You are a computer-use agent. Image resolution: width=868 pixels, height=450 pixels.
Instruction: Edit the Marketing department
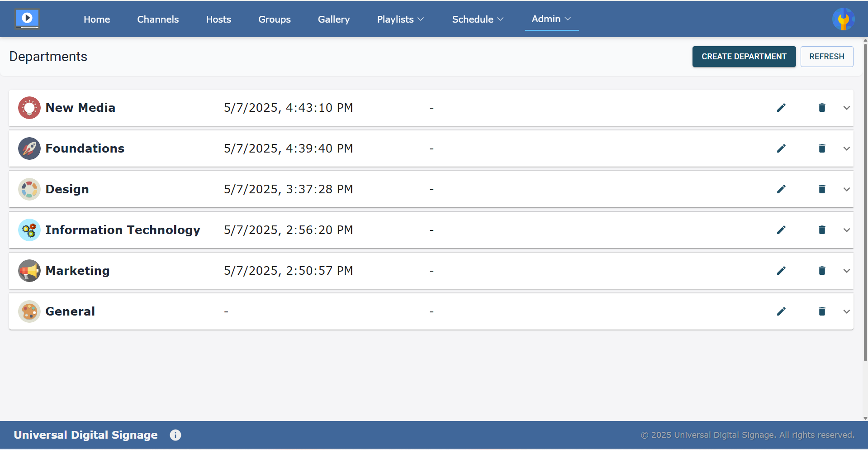(781, 271)
